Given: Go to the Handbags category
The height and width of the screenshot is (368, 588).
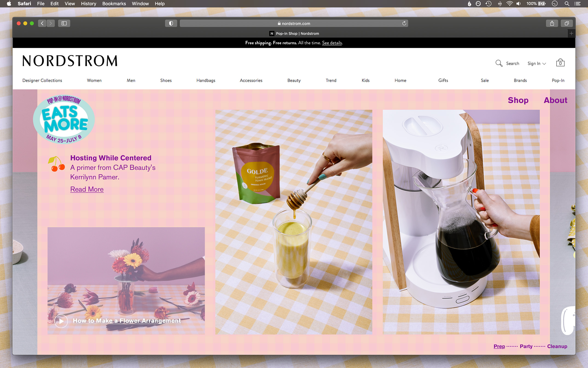Looking at the screenshot, I should 206,81.
